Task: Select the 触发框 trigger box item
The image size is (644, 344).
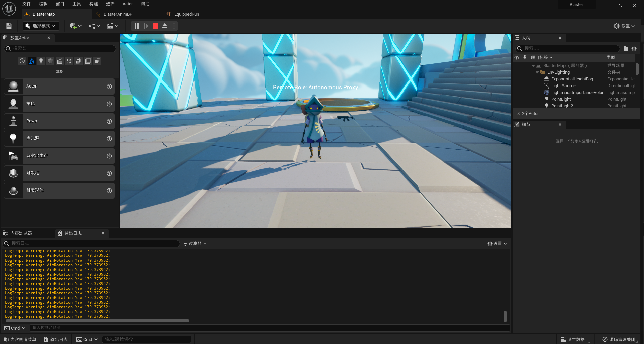Action: [x=59, y=173]
